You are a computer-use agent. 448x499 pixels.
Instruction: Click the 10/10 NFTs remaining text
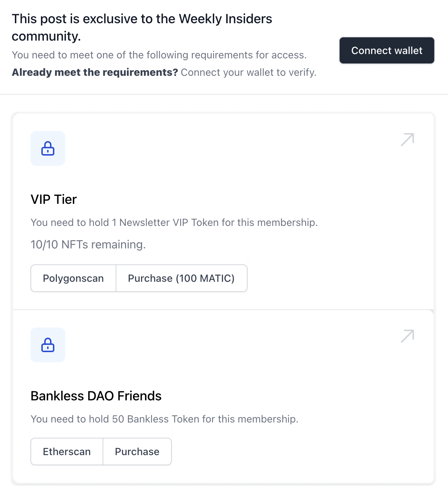88,245
